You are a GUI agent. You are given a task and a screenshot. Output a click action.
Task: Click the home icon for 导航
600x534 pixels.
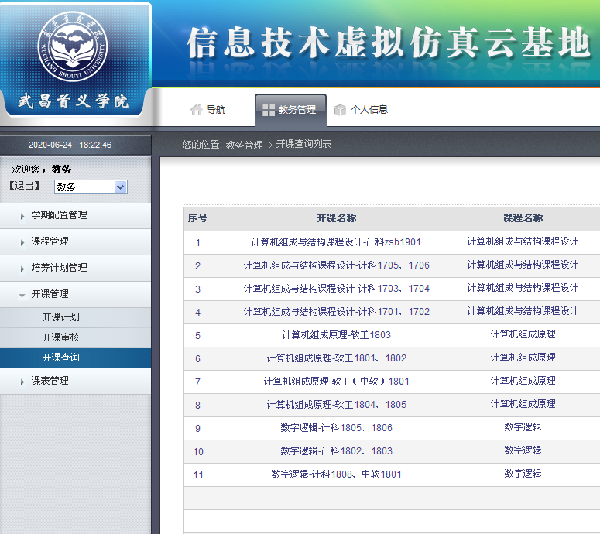coord(195,109)
